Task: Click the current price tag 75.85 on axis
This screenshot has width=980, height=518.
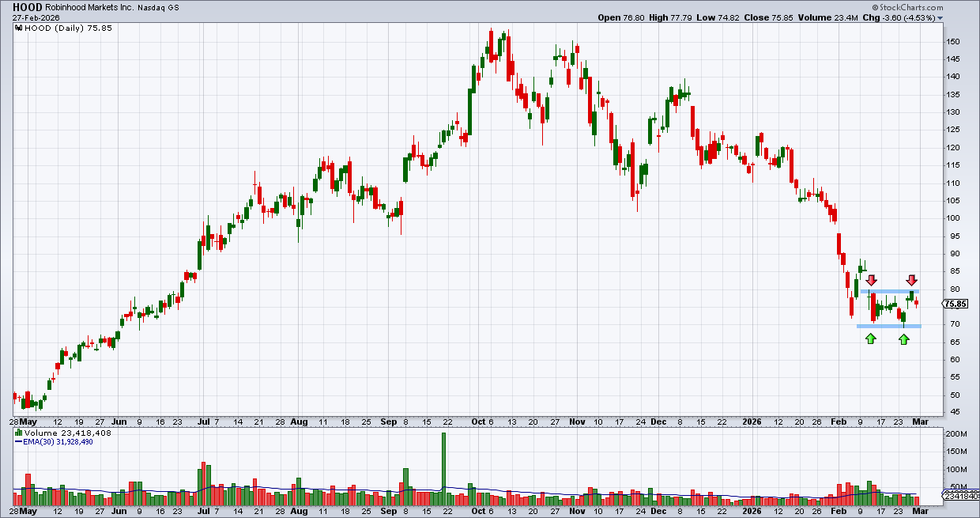Action: pyautogui.click(x=956, y=302)
